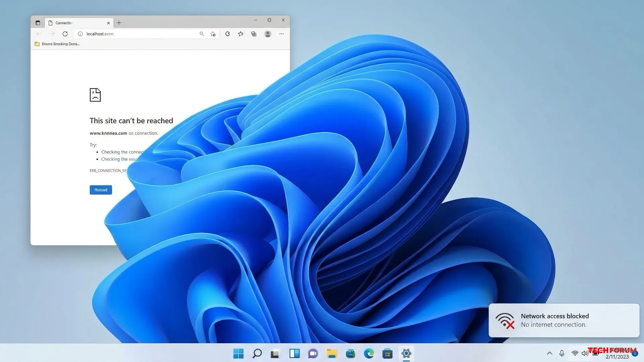
Task: Open the Collections icon
Action: [x=254, y=34]
